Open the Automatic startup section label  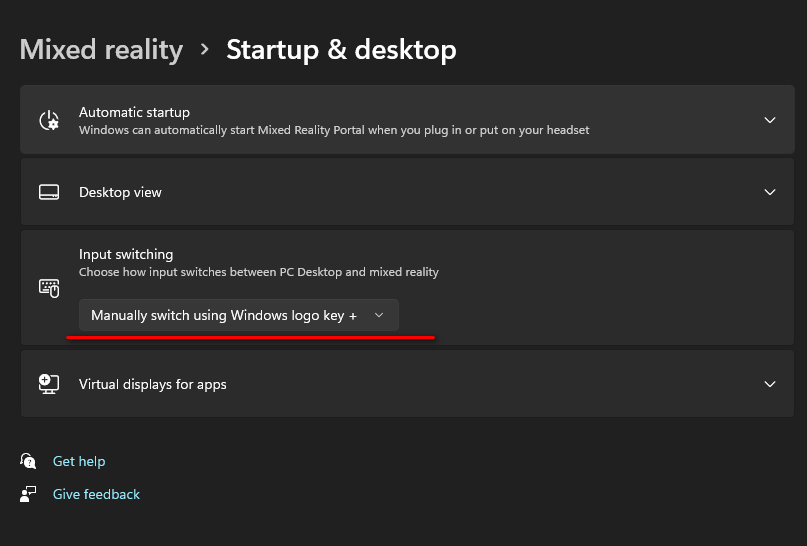(134, 112)
